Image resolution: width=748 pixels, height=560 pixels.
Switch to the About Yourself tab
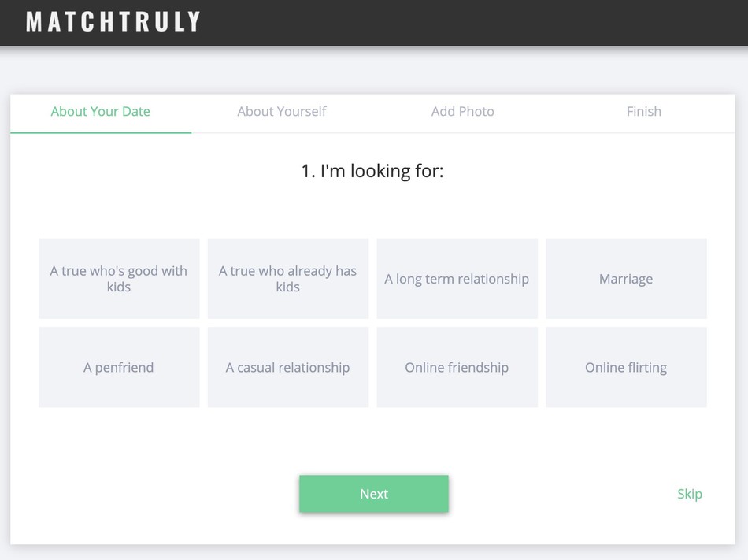point(282,112)
